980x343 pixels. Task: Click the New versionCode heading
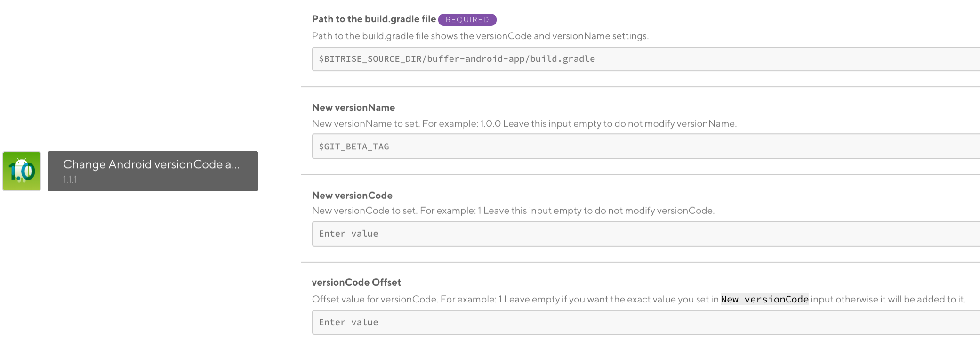point(352,195)
